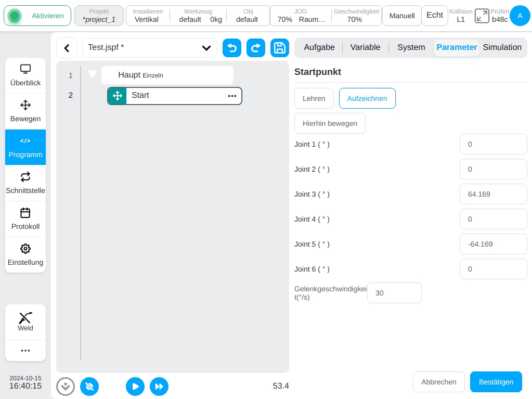Open the Kollision L1 level setting
The width and height of the screenshot is (532, 399).
point(461,16)
